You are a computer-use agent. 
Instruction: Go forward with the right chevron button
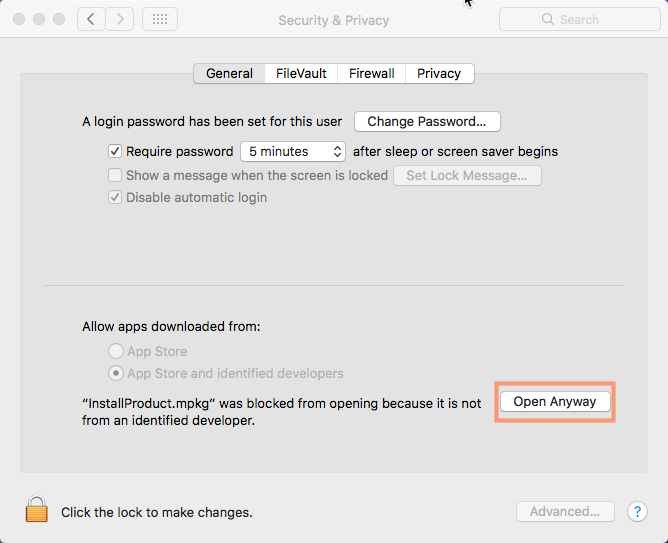coord(120,19)
